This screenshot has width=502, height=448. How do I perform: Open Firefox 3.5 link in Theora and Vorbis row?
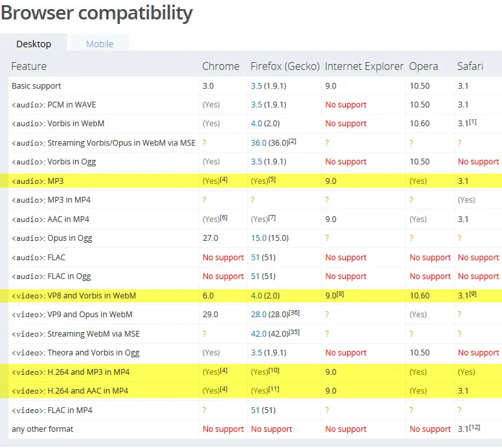tap(257, 353)
